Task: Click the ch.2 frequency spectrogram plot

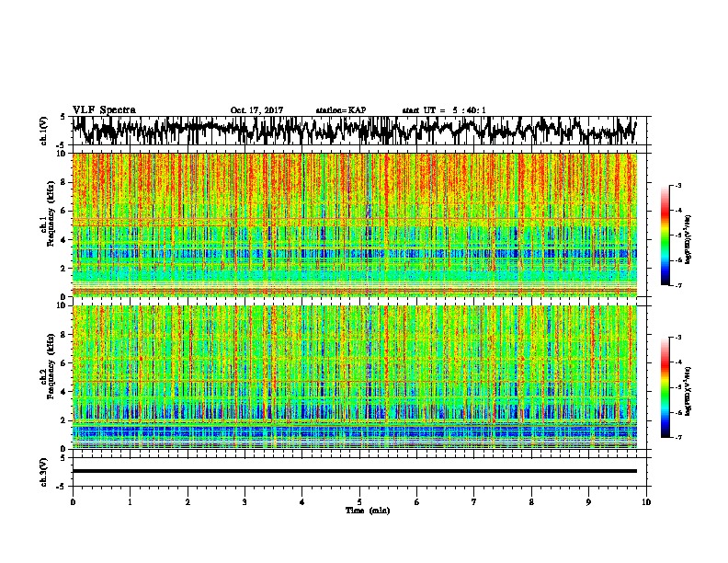Action: tap(355, 377)
